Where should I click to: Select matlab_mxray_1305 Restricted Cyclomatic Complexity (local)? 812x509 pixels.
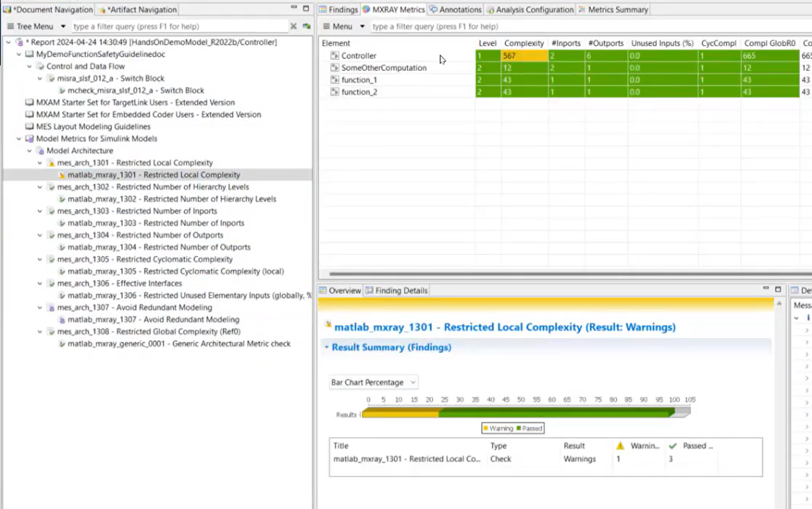[175, 271]
